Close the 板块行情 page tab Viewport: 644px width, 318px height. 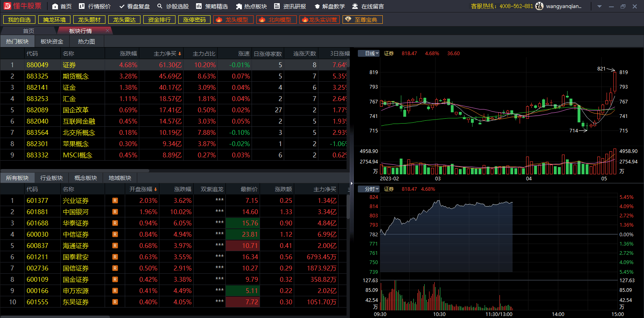pos(107,31)
